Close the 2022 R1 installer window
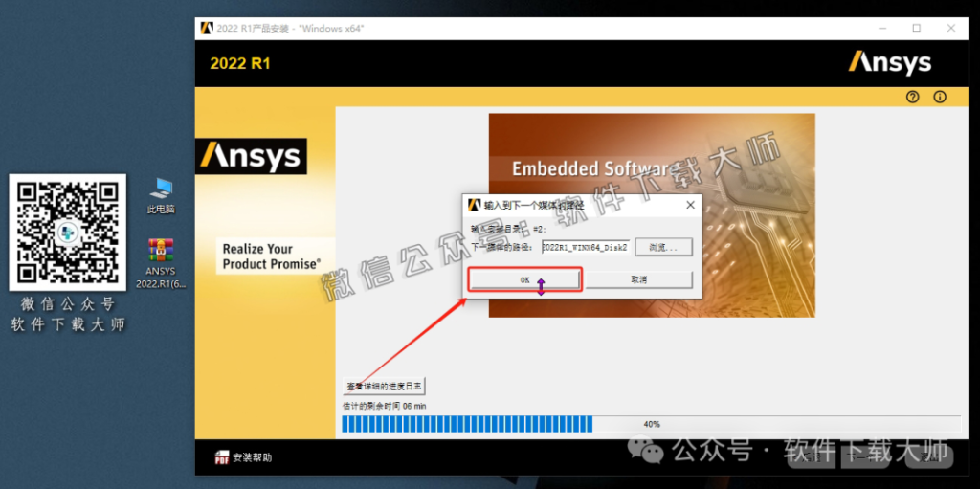 pos(950,29)
